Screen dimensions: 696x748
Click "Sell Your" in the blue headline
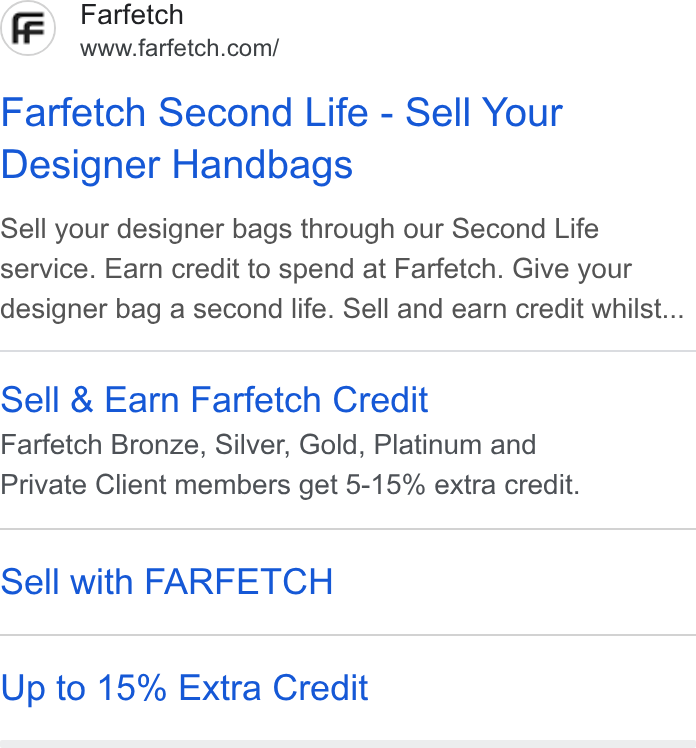click(x=484, y=113)
